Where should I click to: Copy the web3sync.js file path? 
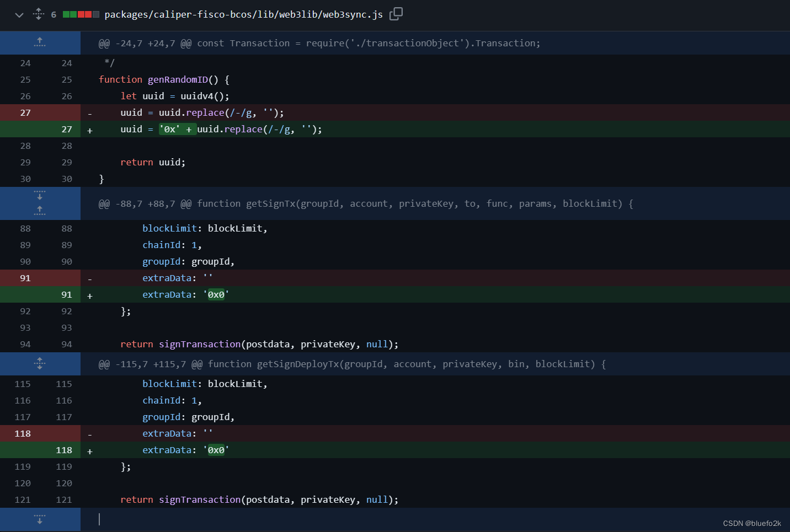pos(396,14)
